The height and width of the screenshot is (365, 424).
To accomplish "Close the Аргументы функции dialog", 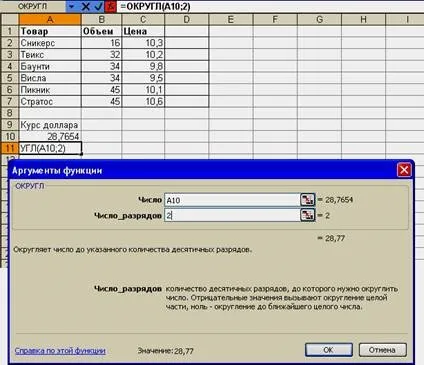I will (404, 170).
